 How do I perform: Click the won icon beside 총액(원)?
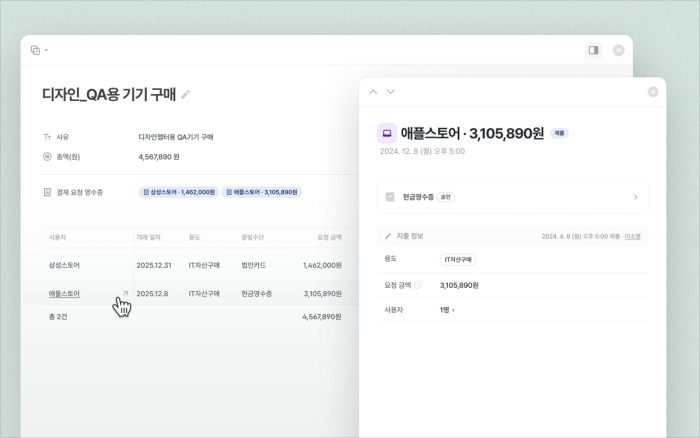click(47, 157)
